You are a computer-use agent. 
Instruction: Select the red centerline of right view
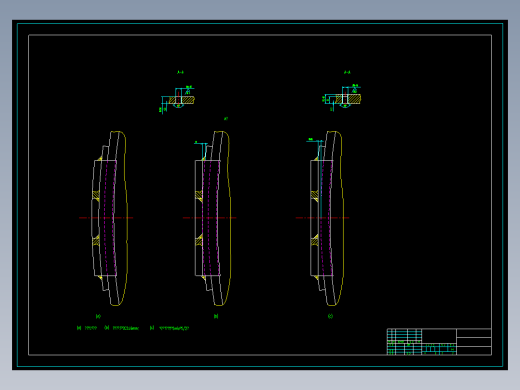point(322,218)
